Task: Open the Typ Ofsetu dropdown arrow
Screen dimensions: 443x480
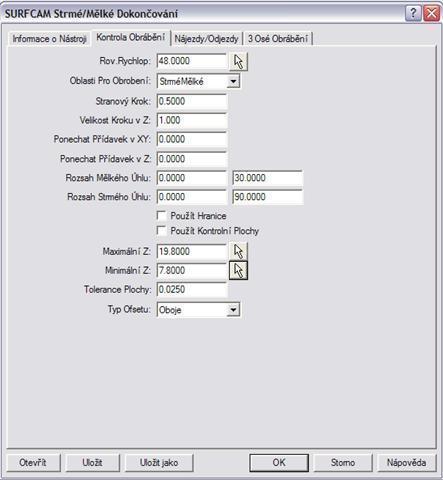Action: 233,310
